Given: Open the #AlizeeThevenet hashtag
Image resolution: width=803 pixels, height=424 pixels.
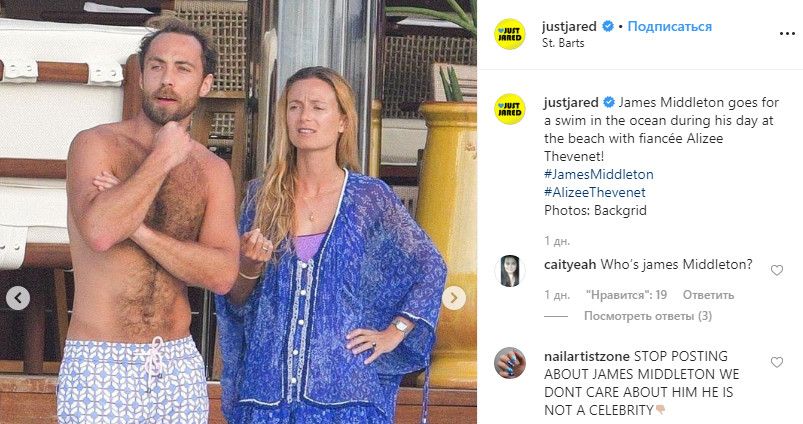Looking at the screenshot, I should 595,193.
